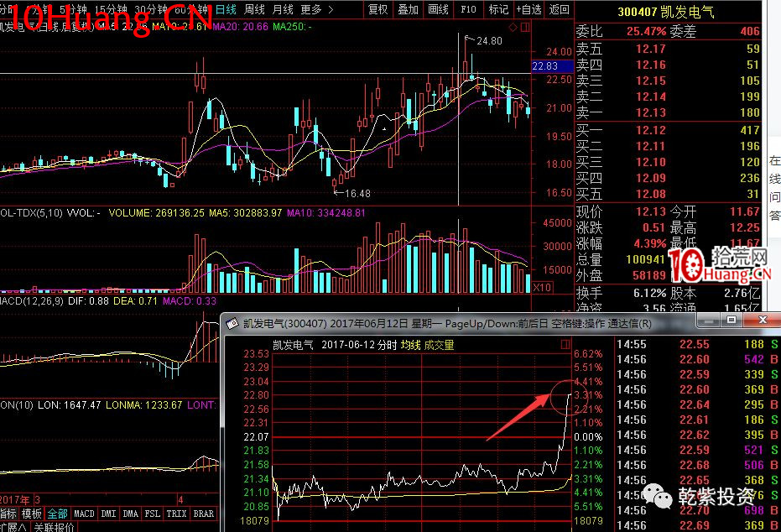Select the 指标 tab at the bottom
The width and height of the screenshot is (781, 532).
[x=8, y=514]
